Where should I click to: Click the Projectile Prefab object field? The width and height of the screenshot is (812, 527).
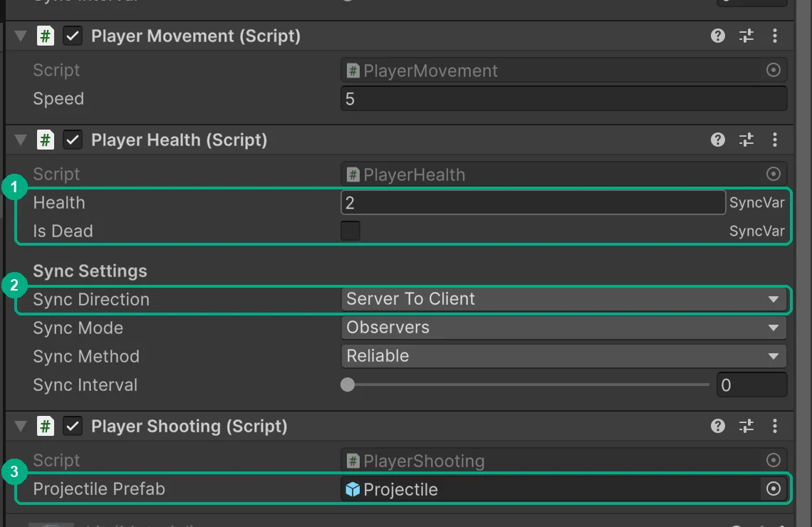click(563, 489)
